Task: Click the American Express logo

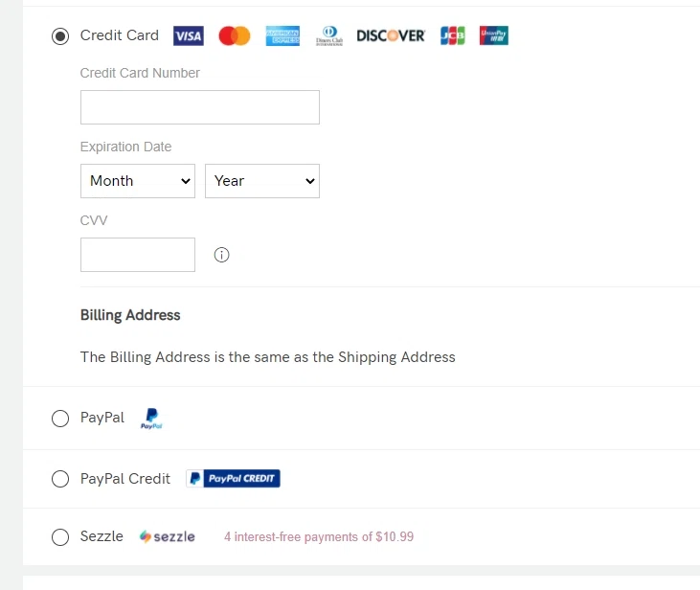Action: click(282, 36)
